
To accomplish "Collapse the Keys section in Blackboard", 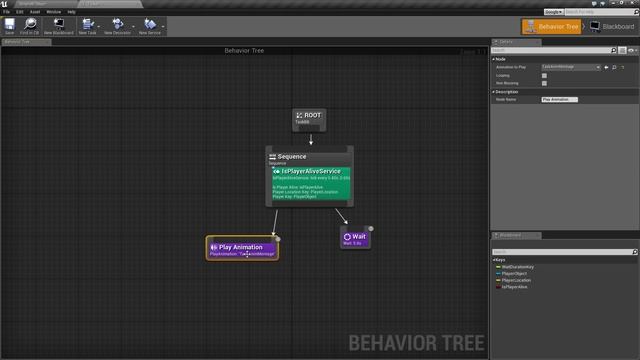I will [x=494, y=260].
